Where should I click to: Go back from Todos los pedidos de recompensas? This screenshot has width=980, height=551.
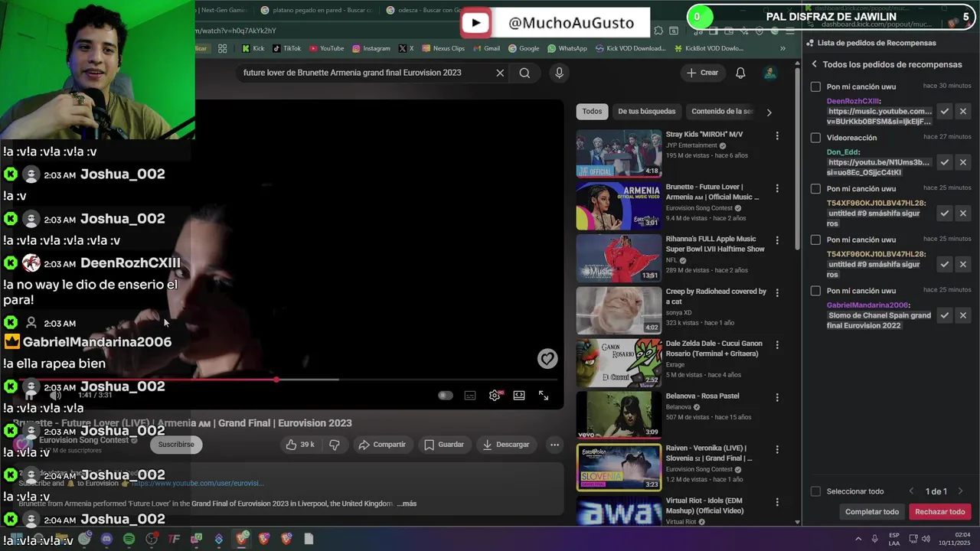(815, 64)
